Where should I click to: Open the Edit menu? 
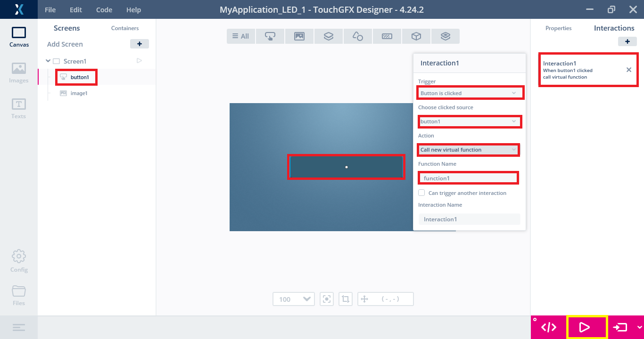coord(76,9)
